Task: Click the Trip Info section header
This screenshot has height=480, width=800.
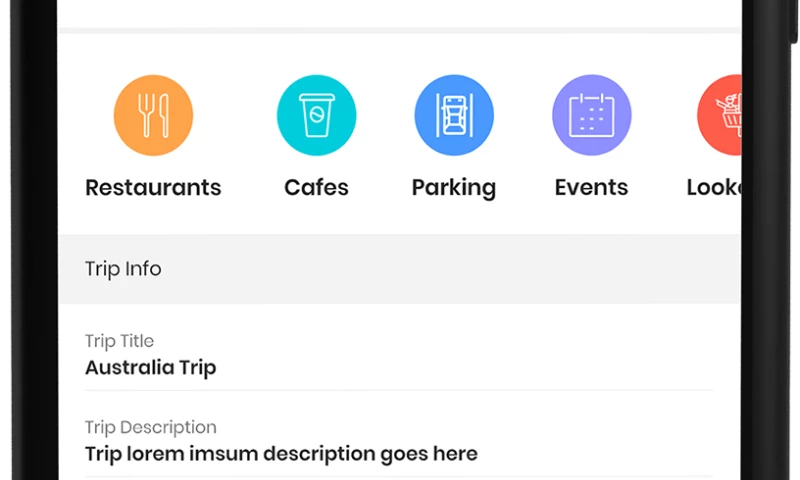Action: coord(123,269)
